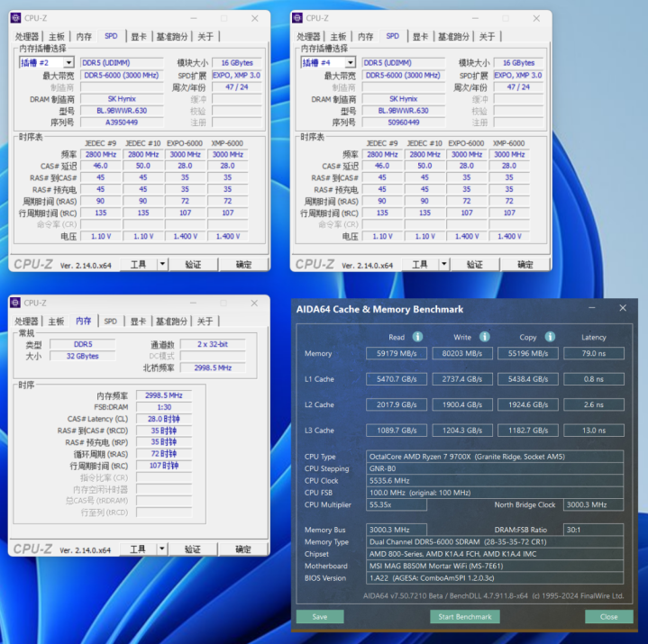
Task: Click 验证 button in slot #2 CPU-Z window
Action: pos(194,265)
